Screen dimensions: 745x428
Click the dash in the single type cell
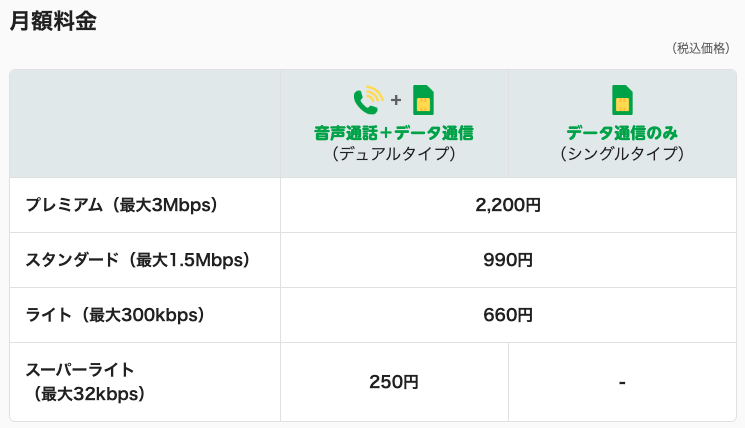(622, 382)
